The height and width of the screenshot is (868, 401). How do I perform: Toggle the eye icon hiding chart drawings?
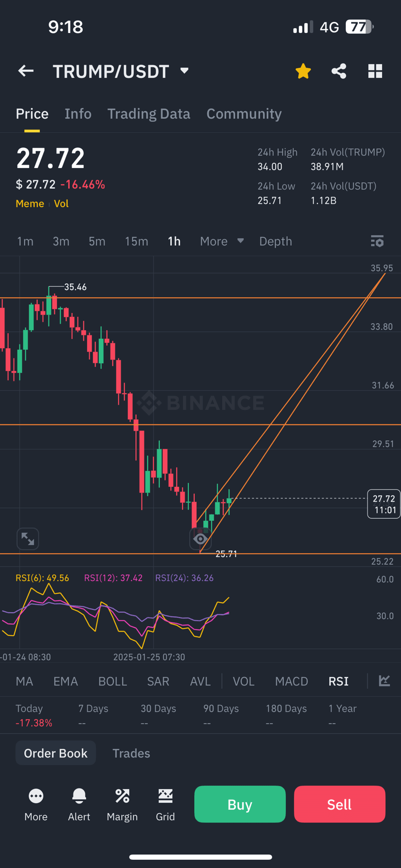tap(200, 539)
